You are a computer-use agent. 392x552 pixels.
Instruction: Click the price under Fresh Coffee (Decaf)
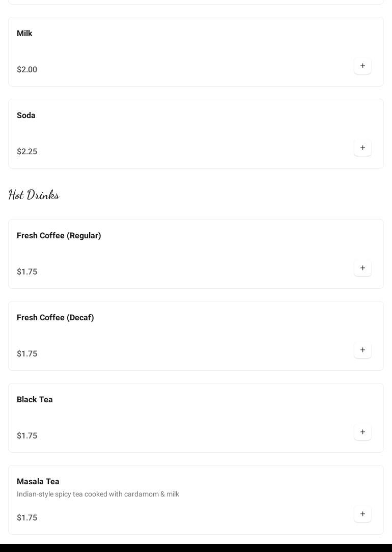tap(27, 354)
